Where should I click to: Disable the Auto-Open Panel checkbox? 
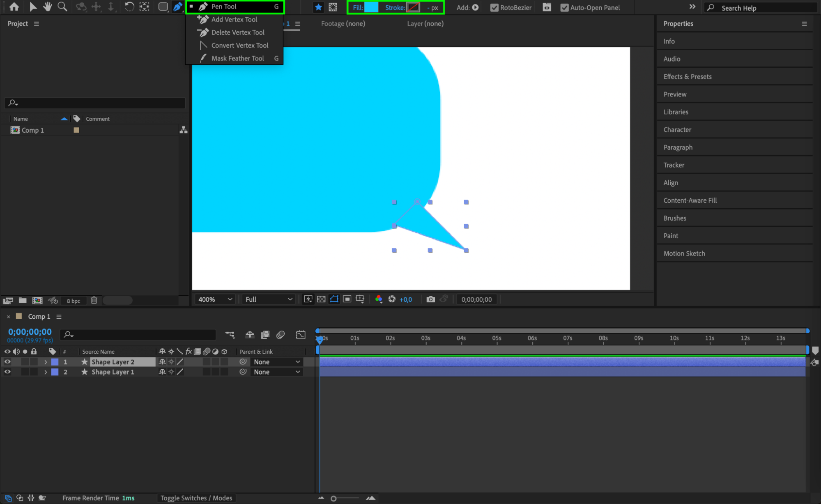[565, 7]
